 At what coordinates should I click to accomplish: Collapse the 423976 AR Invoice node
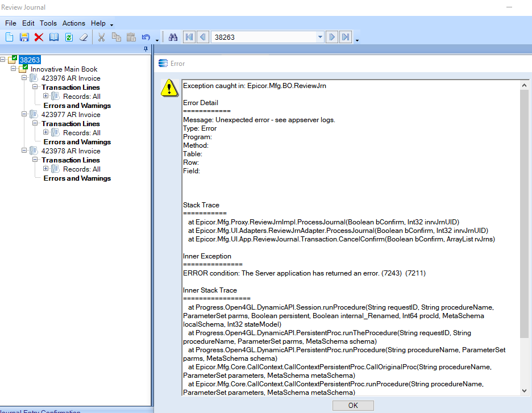(24, 78)
